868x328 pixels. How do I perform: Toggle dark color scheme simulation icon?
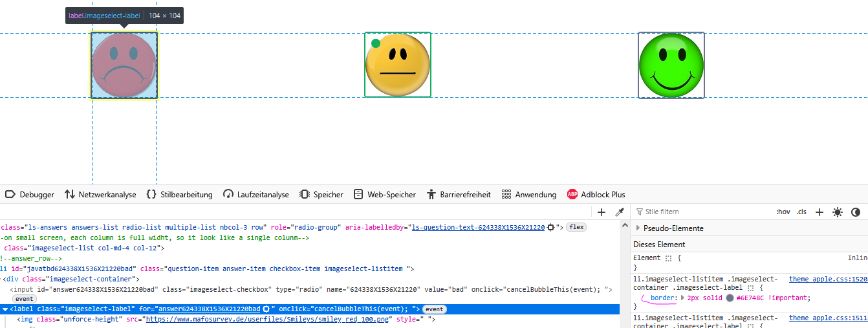pos(856,212)
